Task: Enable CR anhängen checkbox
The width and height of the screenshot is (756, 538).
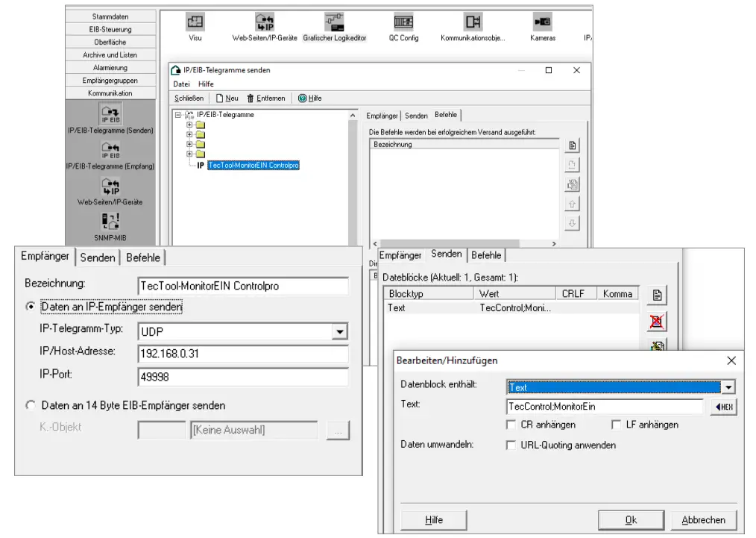Action: [x=511, y=425]
